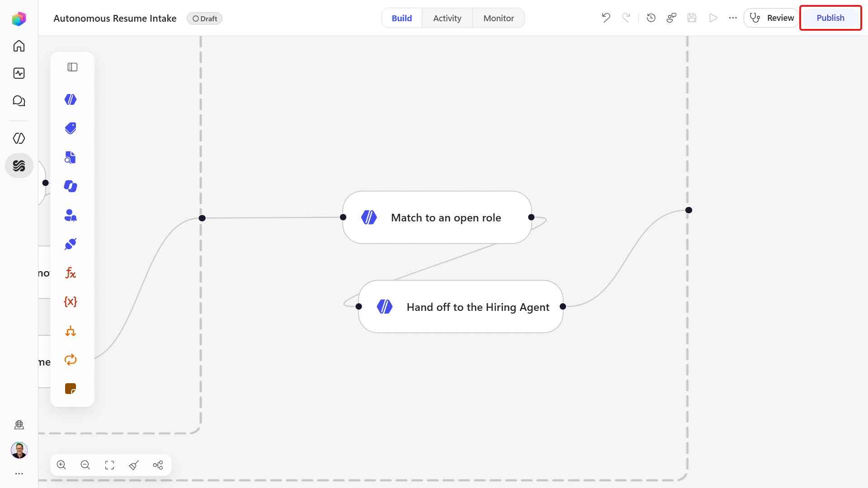
Task: Open the Agents sidebar icon
Action: (x=19, y=138)
